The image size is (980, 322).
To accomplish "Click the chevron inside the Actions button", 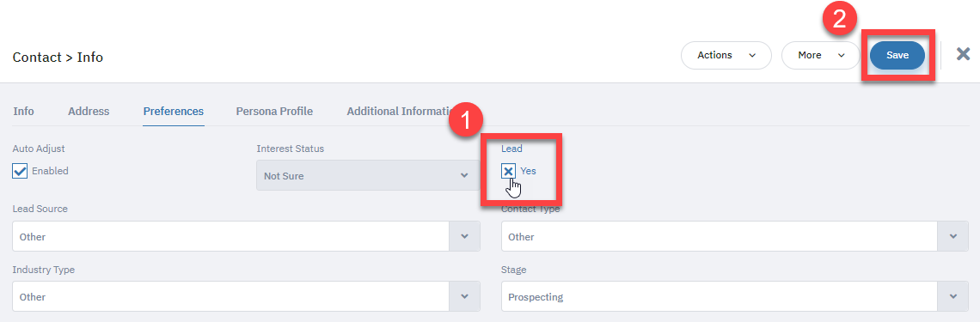I will pos(752,56).
